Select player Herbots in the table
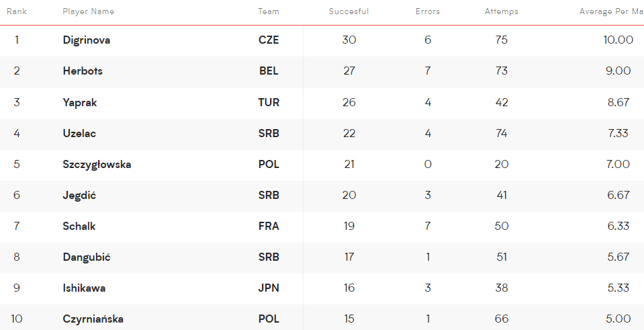Viewport: 644px width, 330px height. tap(83, 71)
